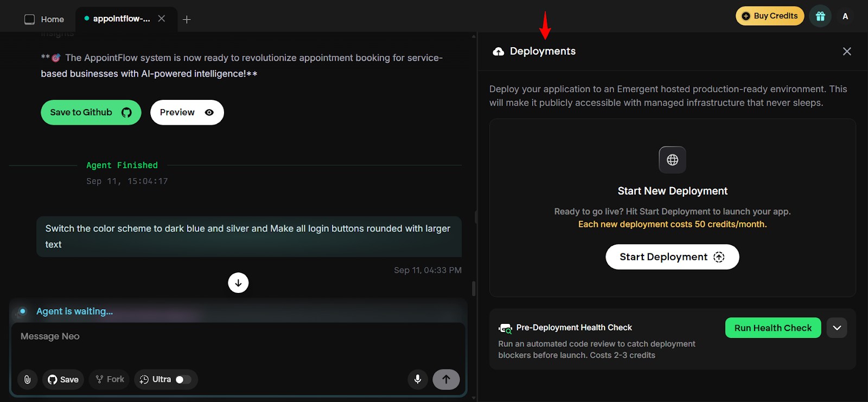Viewport: 868px width, 402px height.
Task: Click the Save GitHub button in composer
Action: click(63, 379)
